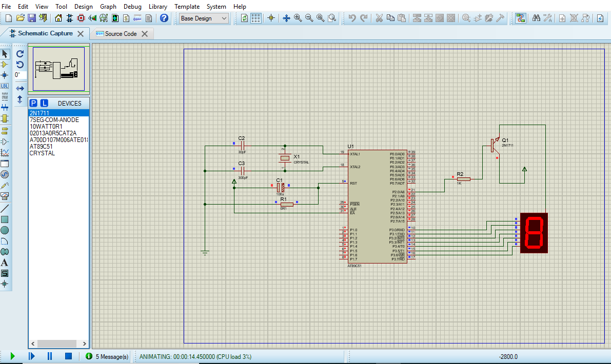Open the rotation angle selector in the orientation panel
The width and height of the screenshot is (611, 364).
point(20,75)
